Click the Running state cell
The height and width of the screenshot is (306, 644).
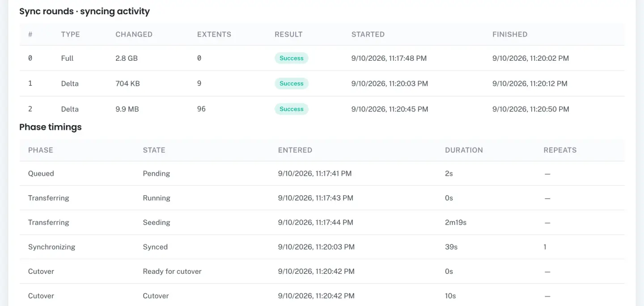click(157, 198)
